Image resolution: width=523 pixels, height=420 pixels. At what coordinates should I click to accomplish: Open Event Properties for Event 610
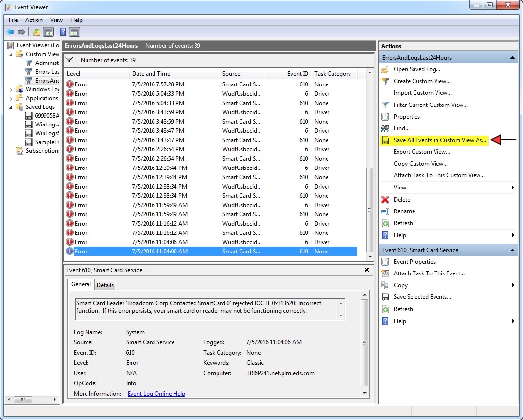click(x=414, y=261)
